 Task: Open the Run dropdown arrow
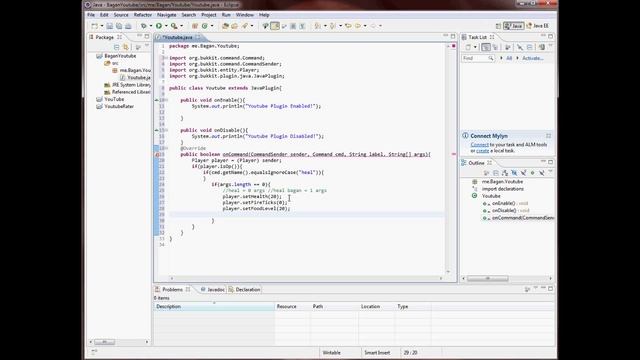click(166, 26)
